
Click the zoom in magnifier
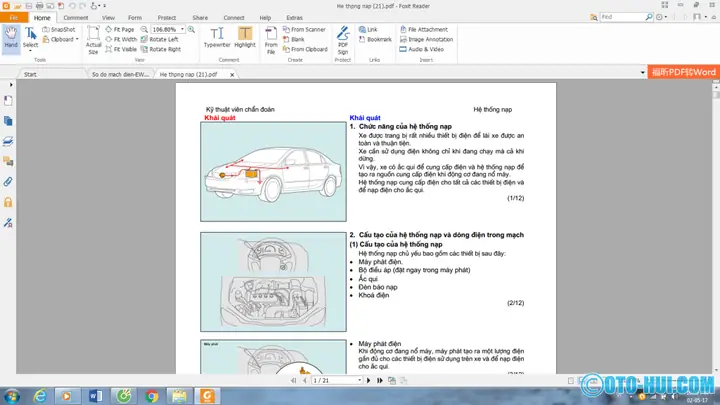[191, 29]
